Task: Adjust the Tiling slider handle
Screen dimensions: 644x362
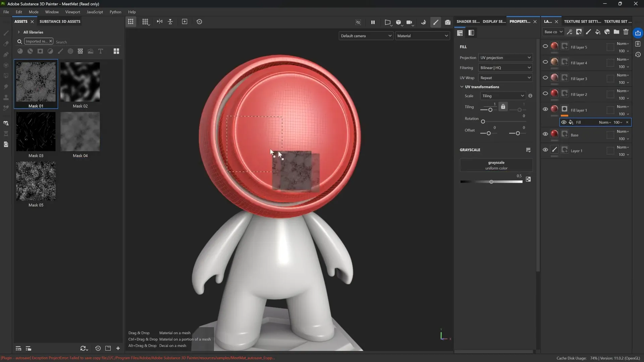Action: coord(490,110)
